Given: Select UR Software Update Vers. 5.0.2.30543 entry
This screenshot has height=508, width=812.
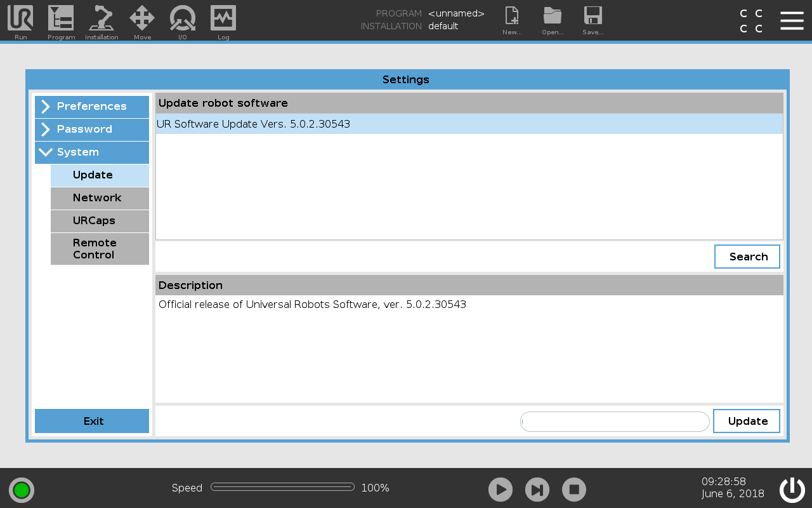Looking at the screenshot, I should coord(469,124).
